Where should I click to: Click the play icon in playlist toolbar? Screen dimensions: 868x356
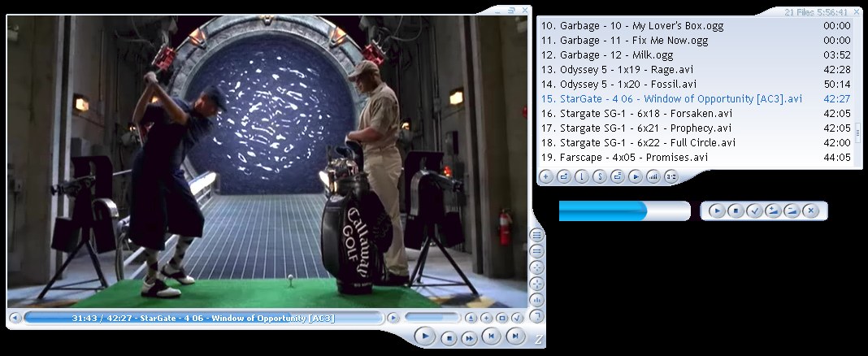tap(636, 176)
